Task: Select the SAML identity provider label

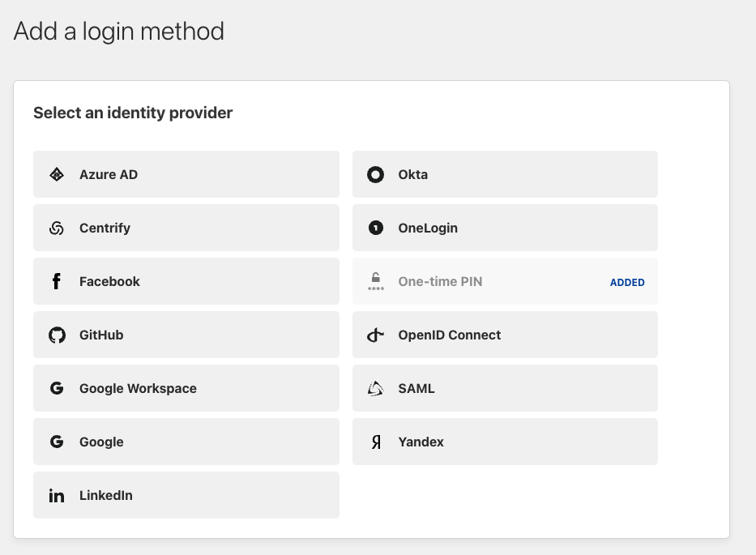Action: [x=416, y=388]
